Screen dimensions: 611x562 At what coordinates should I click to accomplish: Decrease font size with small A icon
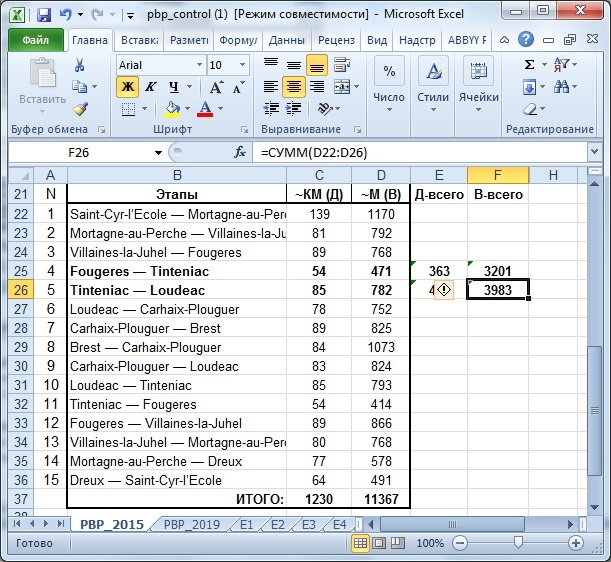tap(238, 87)
